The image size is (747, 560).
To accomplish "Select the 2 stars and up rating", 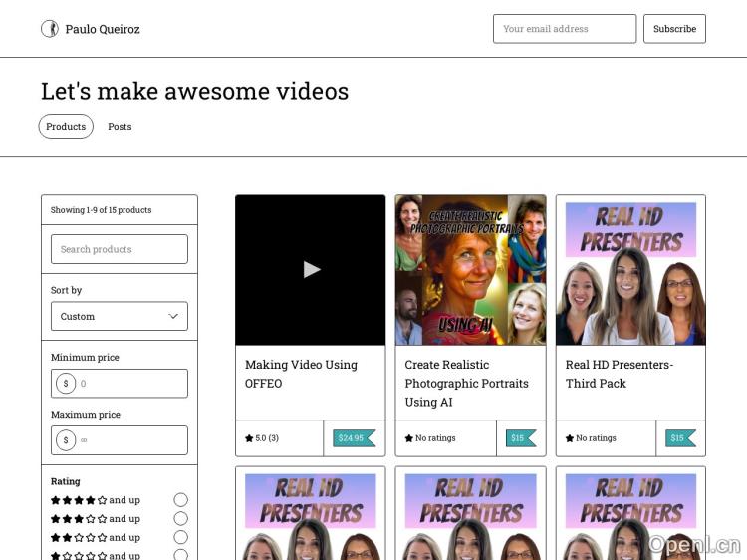I will pos(180,538).
